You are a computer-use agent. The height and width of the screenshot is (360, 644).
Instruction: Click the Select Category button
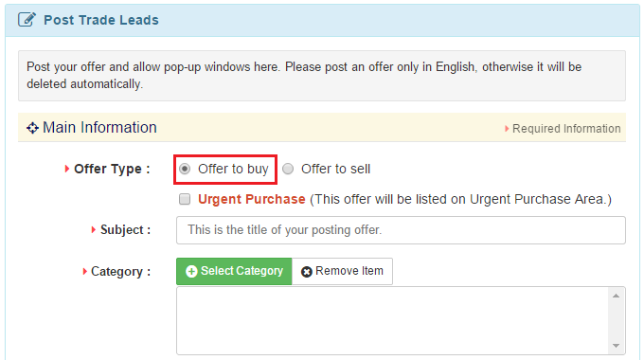point(234,271)
